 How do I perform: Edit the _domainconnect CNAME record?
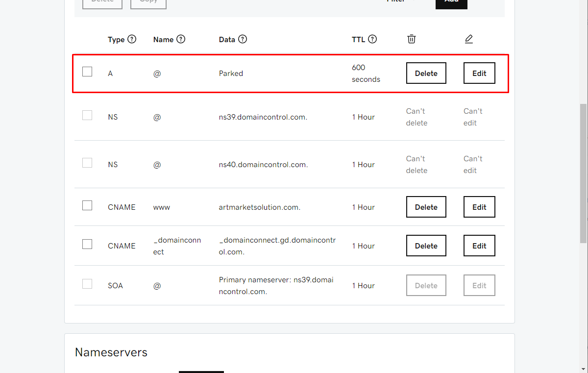pyautogui.click(x=479, y=246)
